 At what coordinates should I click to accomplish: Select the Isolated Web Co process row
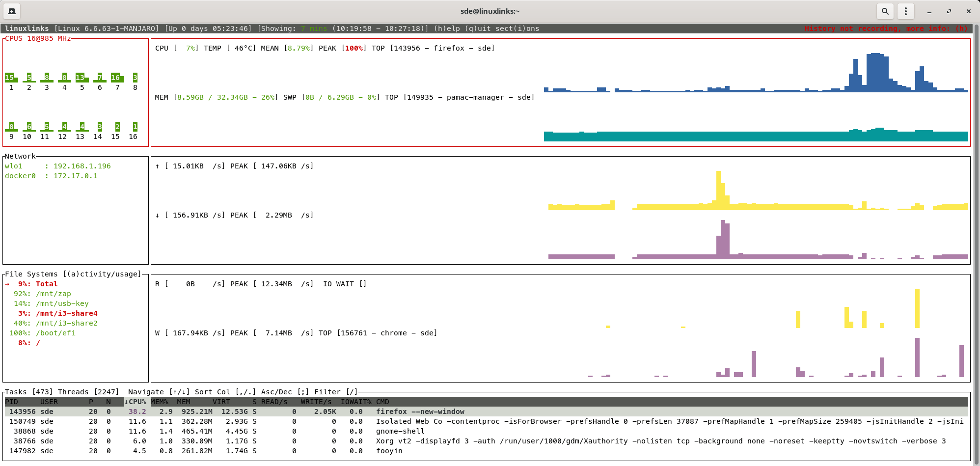pyautogui.click(x=486, y=421)
